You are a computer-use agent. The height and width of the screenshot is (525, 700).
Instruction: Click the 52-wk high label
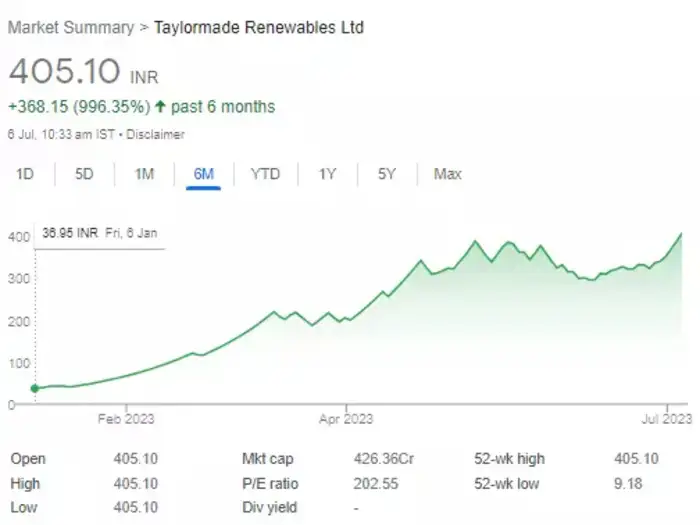(x=509, y=459)
